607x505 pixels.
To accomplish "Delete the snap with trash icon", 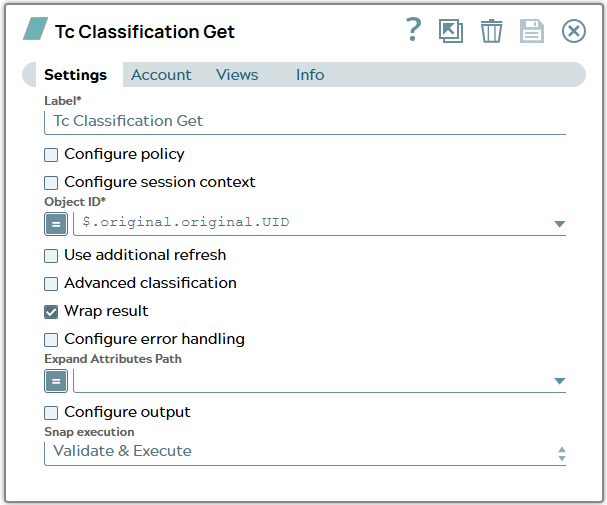I will click(492, 31).
